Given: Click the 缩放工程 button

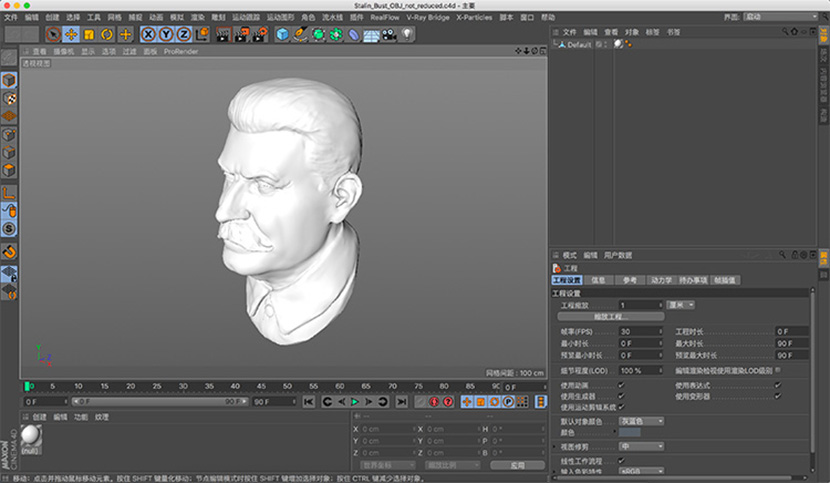Looking at the screenshot, I should click(x=611, y=317).
